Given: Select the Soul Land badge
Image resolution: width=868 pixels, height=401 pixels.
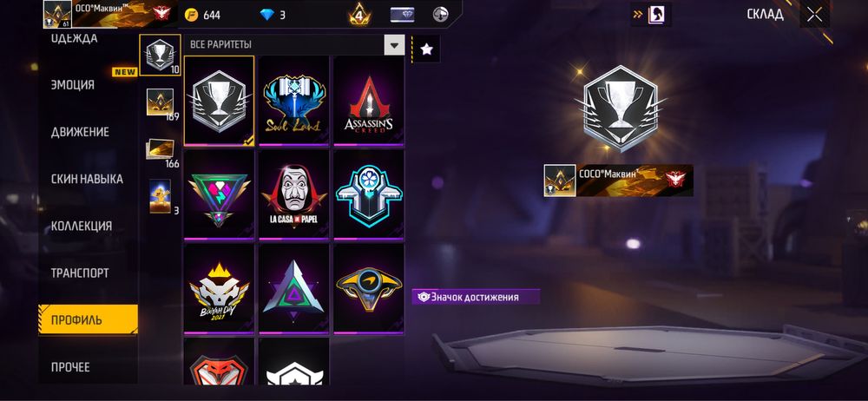Looking at the screenshot, I should point(293,101).
